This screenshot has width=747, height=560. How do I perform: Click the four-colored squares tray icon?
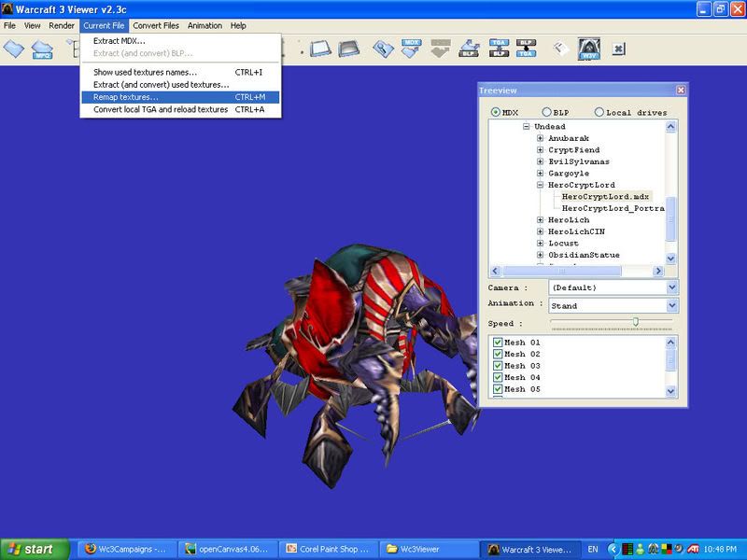(x=666, y=549)
